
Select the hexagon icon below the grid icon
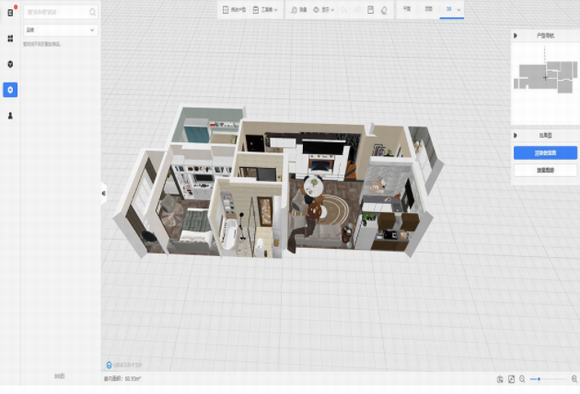coord(10,64)
